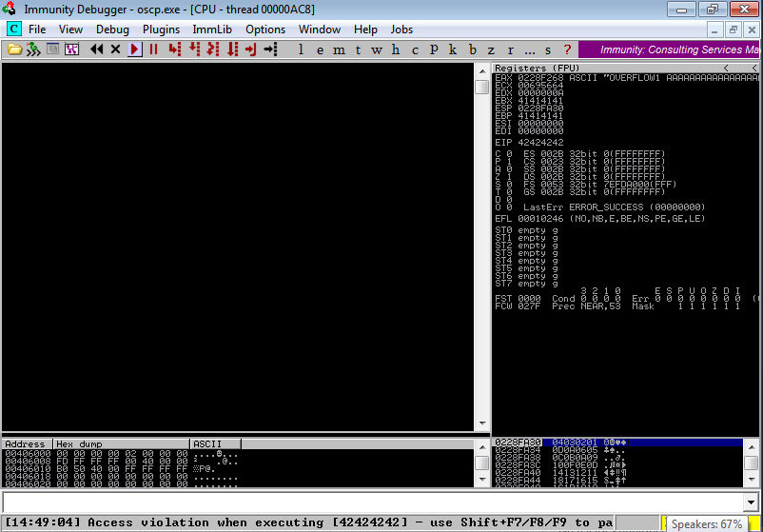Open the Debug menu
Viewport: 763px width, 532px height.
[112, 30]
